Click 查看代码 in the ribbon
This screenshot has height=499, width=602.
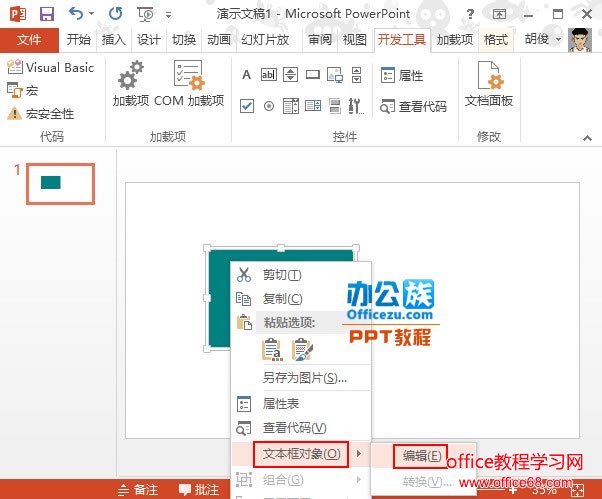(x=413, y=106)
